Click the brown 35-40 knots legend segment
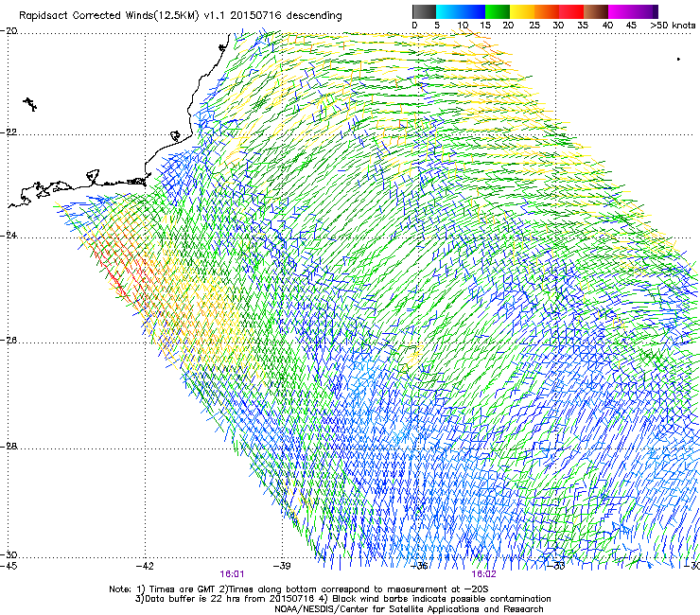700x615 pixels. point(596,11)
